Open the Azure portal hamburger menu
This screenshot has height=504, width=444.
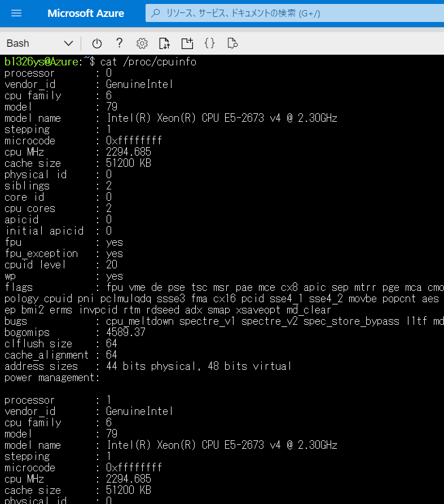[x=16, y=13]
